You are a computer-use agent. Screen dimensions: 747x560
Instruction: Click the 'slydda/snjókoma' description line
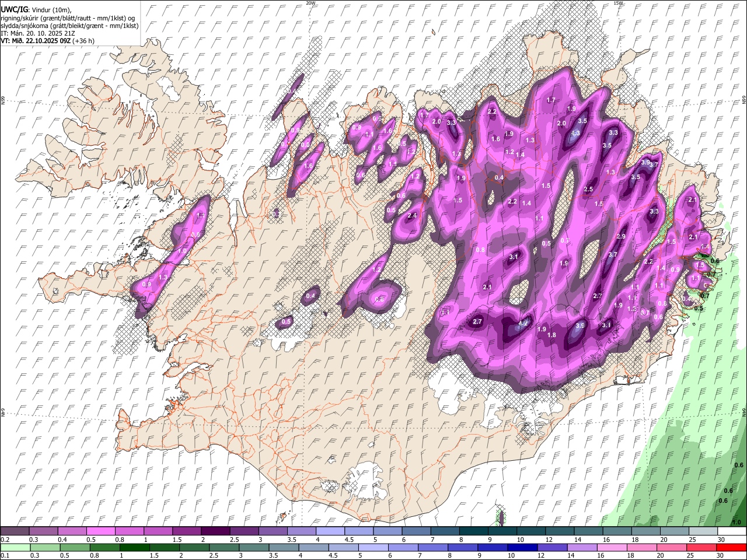[x=70, y=26]
